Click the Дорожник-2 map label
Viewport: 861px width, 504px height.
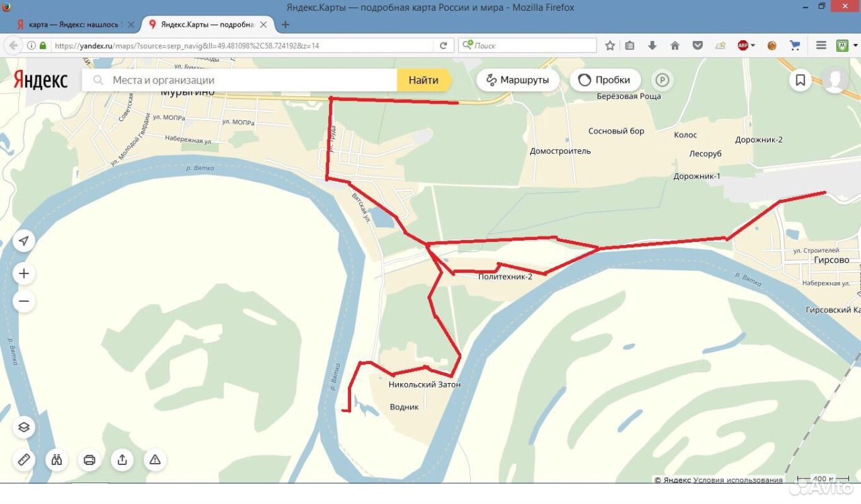click(759, 140)
